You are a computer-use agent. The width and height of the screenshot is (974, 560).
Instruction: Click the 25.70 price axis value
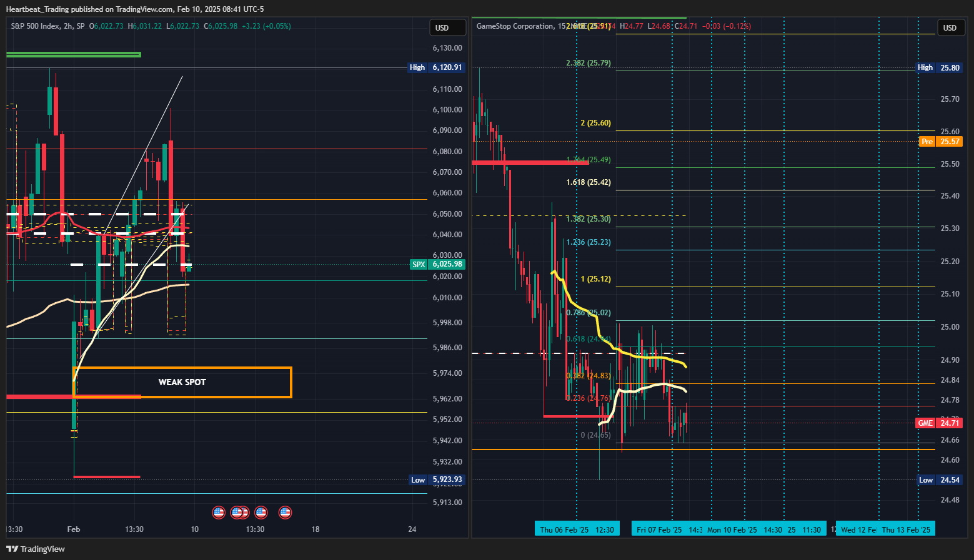[950, 99]
